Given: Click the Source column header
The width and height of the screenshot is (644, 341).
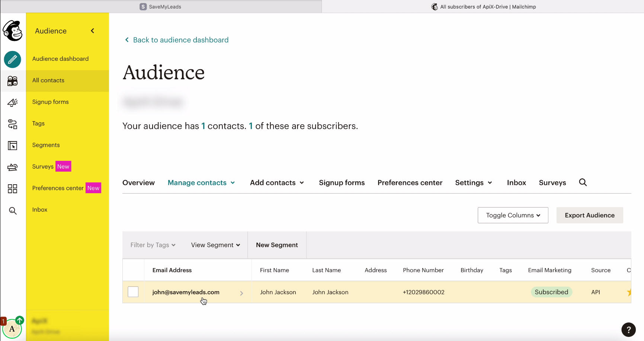Looking at the screenshot, I should 600,270.
